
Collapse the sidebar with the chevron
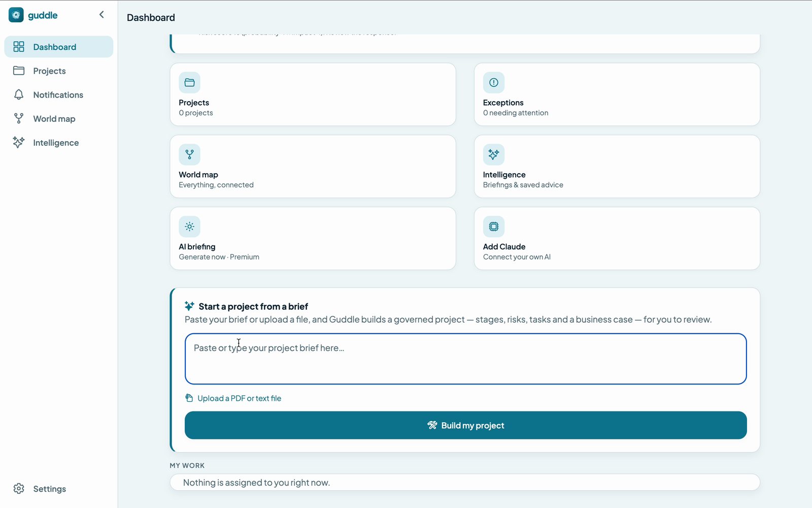(x=101, y=15)
